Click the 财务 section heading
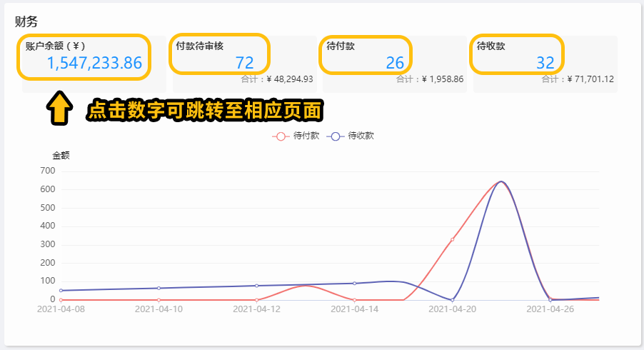 pyautogui.click(x=26, y=21)
